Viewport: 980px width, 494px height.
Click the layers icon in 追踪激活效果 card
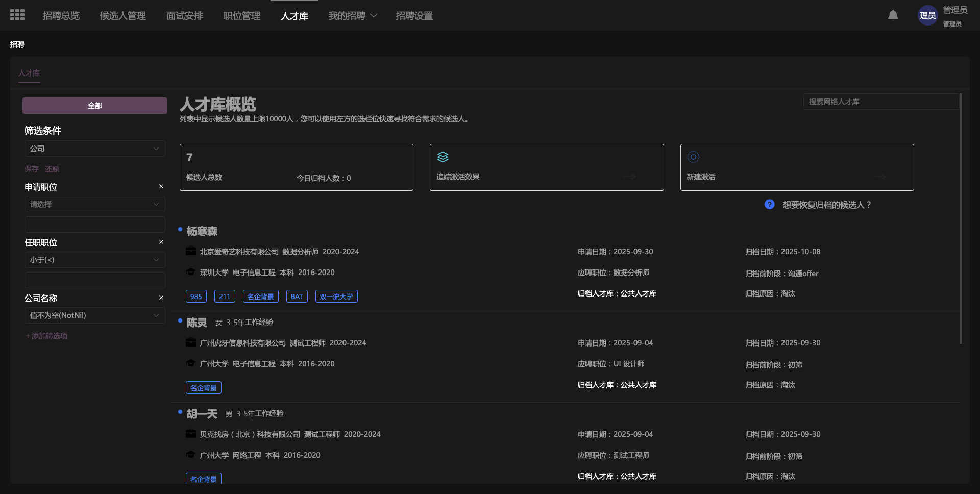[443, 157]
